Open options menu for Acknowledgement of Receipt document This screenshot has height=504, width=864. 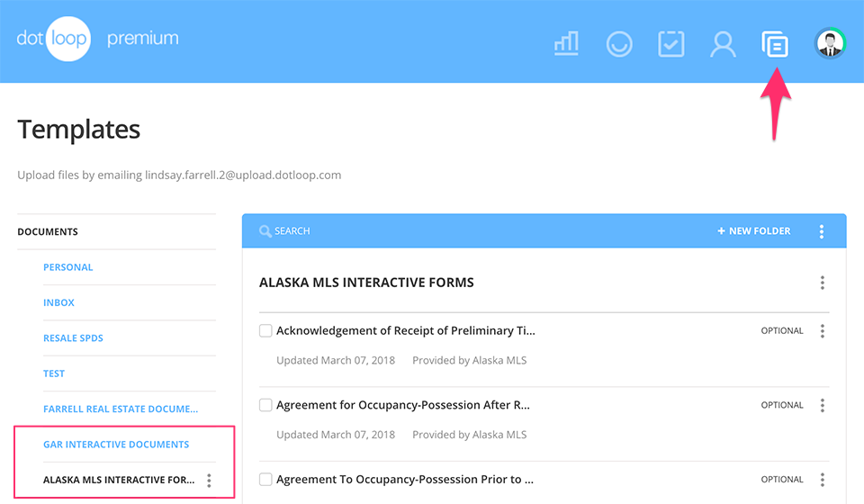[823, 331]
